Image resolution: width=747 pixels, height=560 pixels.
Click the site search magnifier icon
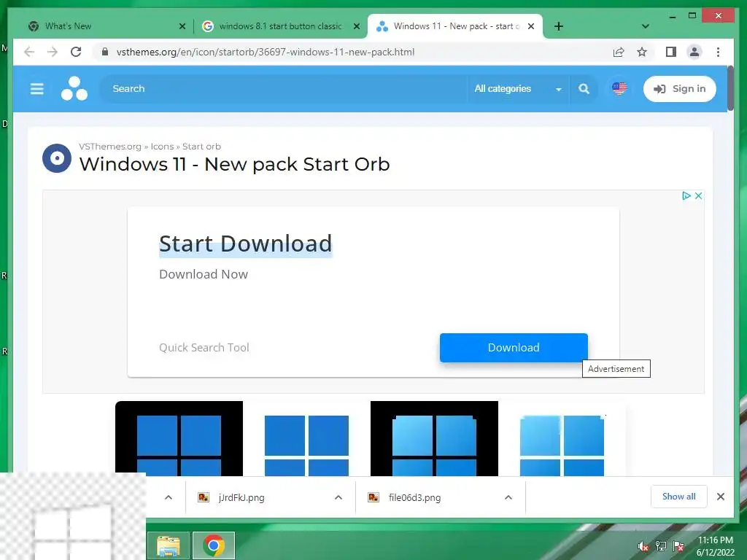584,88
